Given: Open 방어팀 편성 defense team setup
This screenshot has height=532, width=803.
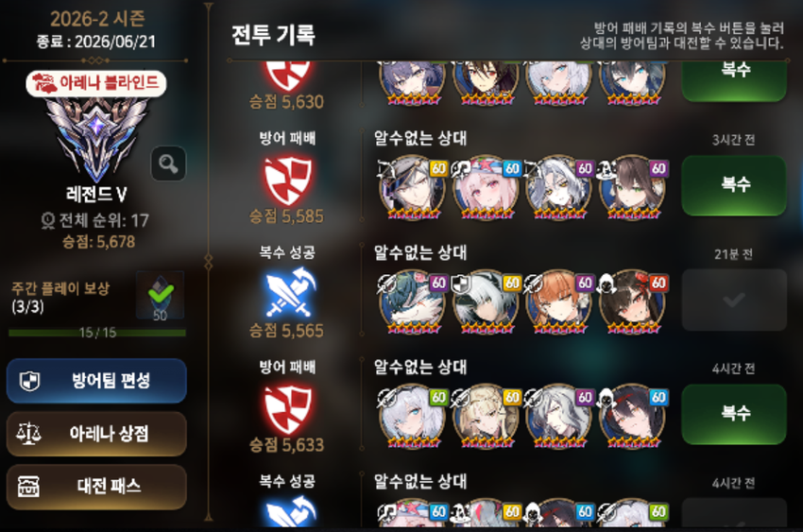Looking at the screenshot, I should 96,381.
